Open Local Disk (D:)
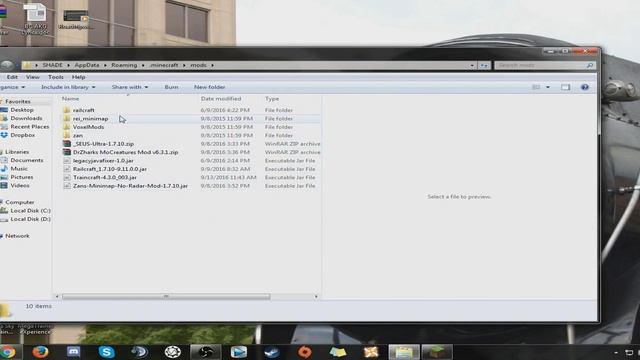 (30, 219)
